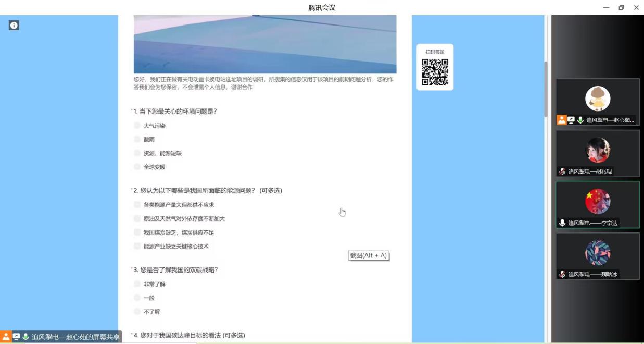Image resolution: width=644 pixels, height=344 pixels.
Task: Click screen-share icon in bottom-left sharing bar
Action: pos(16,337)
